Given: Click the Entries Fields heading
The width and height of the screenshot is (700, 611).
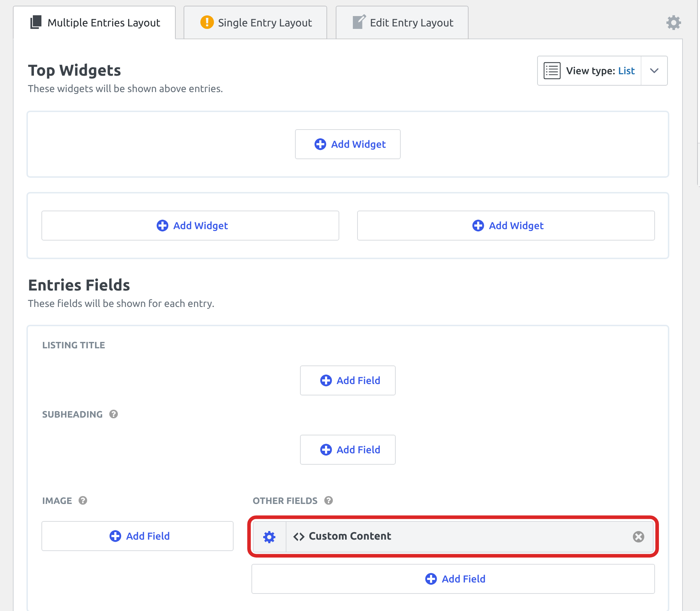Looking at the screenshot, I should click(x=79, y=285).
